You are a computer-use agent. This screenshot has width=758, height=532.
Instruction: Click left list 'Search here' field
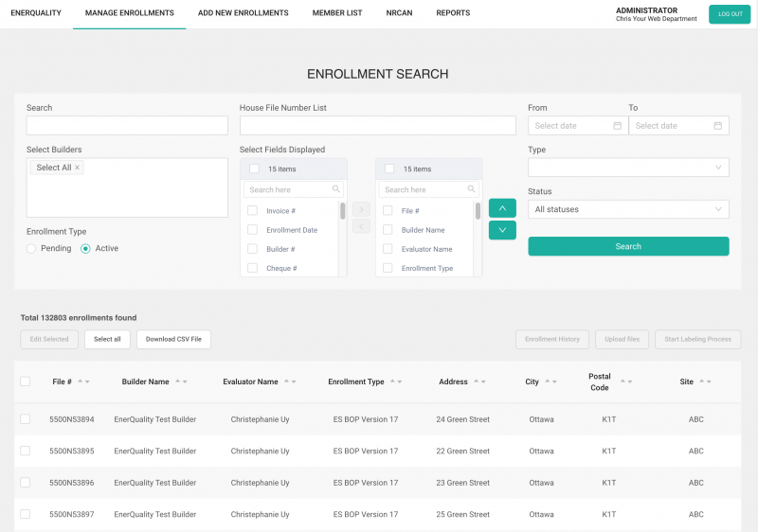(294, 189)
